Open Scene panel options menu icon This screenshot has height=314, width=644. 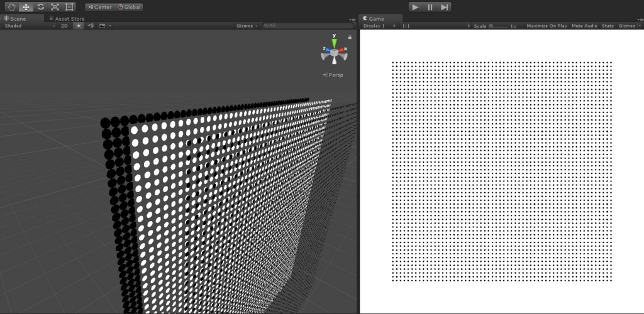click(x=352, y=19)
